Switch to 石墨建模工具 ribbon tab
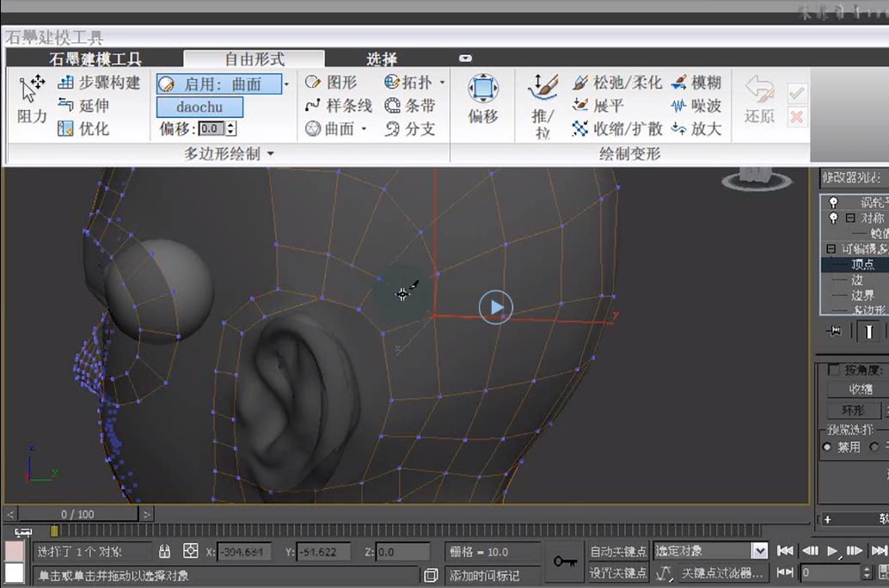Screen dimensions: 889x588 click(x=95, y=58)
